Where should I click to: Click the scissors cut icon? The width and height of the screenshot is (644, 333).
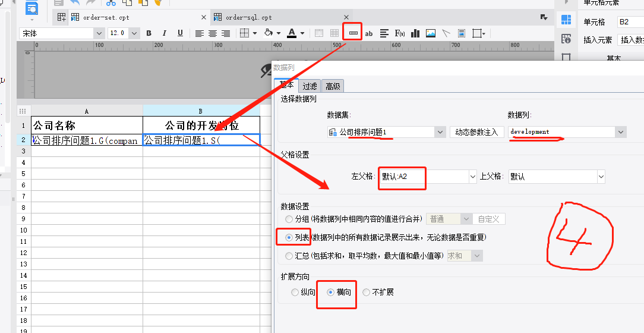[111, 2]
